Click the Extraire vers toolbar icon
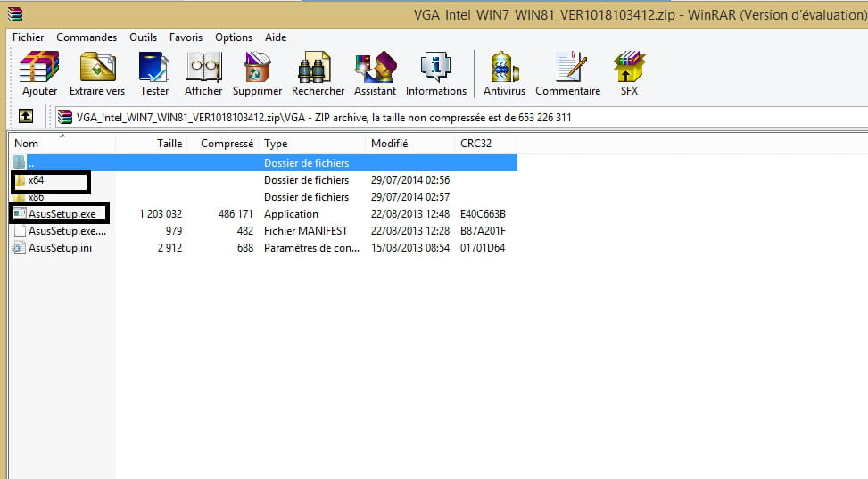 click(97, 67)
